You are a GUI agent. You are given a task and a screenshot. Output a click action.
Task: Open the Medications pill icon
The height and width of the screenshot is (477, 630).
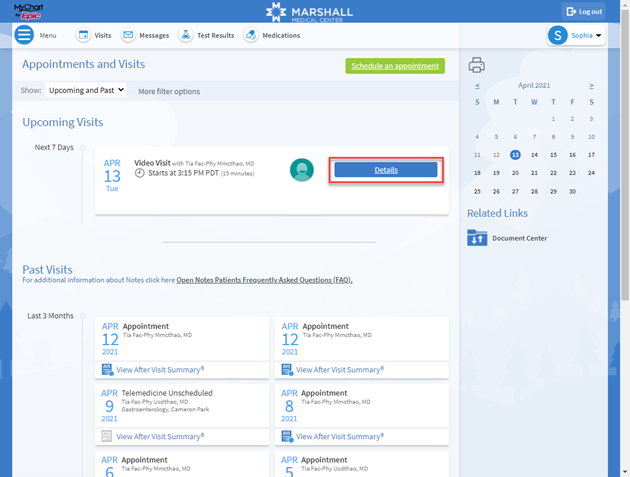(251, 35)
